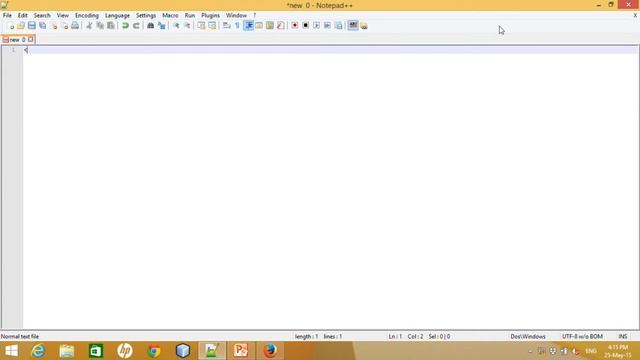Click "length : 1" in the status bar
Image resolution: width=640 pixels, height=360 pixels.
click(x=306, y=337)
